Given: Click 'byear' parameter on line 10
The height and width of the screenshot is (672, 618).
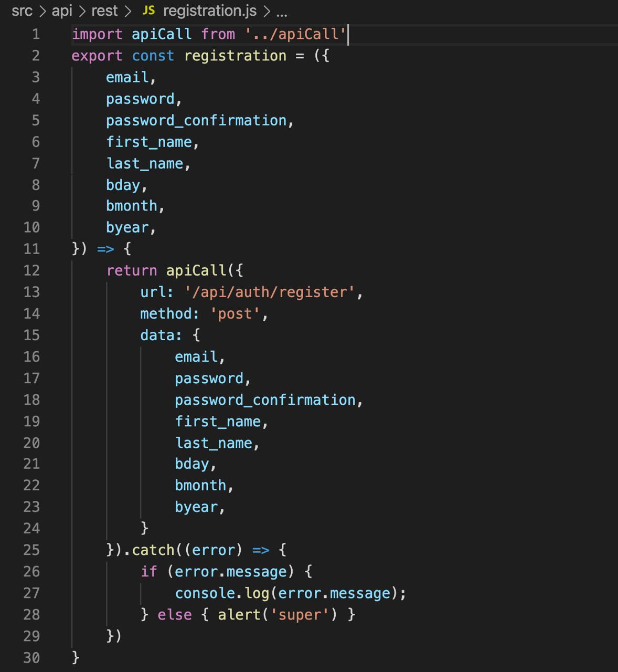Looking at the screenshot, I should 127,227.
